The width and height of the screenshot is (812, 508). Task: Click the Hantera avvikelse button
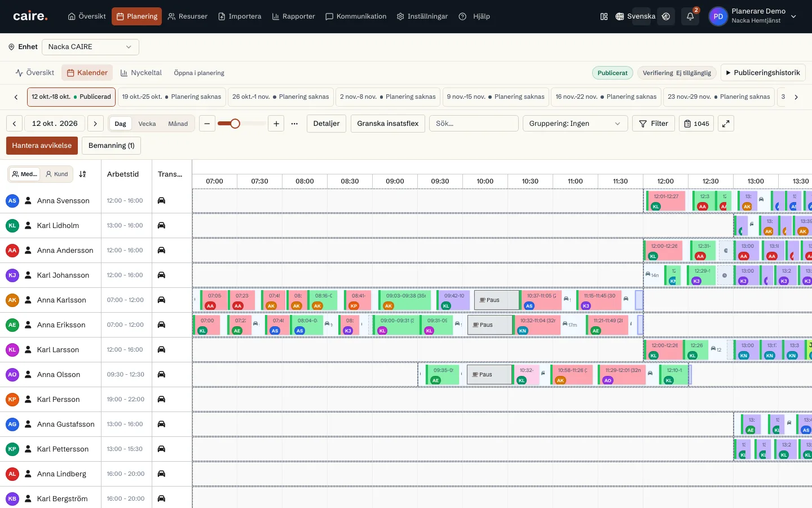(42, 146)
